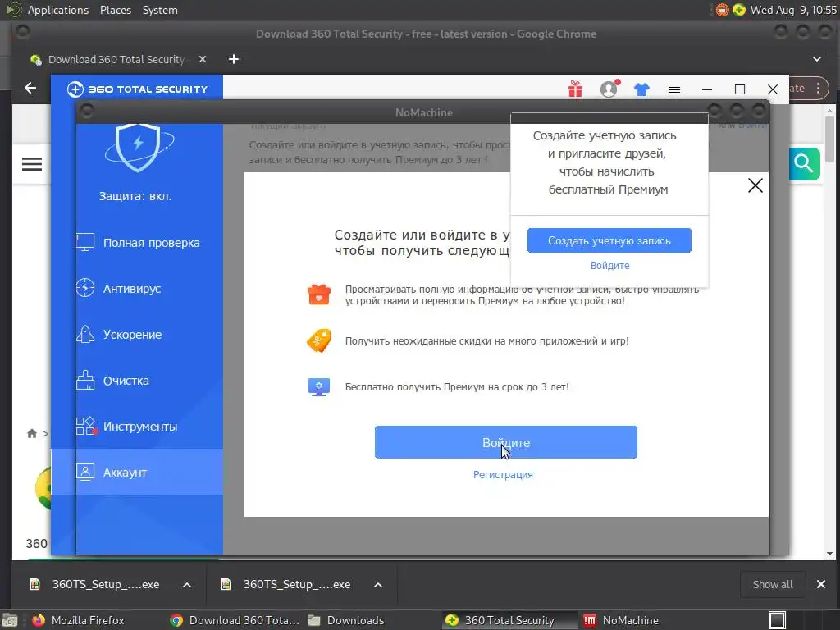This screenshot has height=630, width=840.
Task: Click the workspace switcher square in taskbar
Action: click(777, 620)
